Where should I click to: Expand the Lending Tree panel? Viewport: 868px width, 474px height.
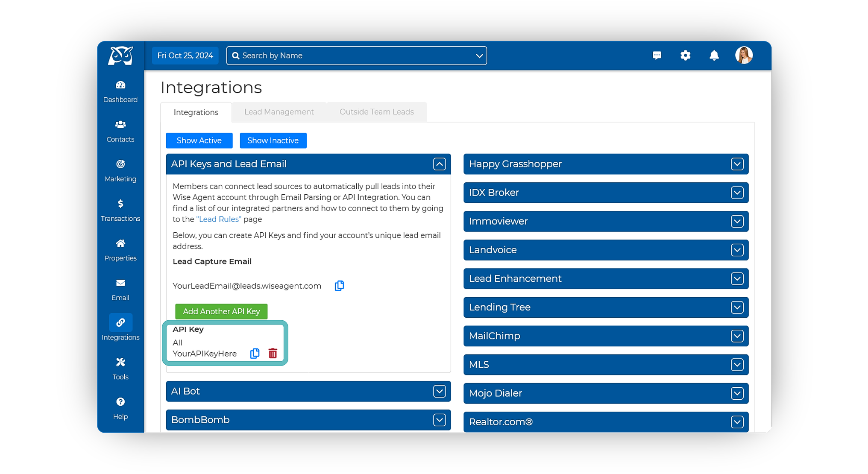(737, 307)
